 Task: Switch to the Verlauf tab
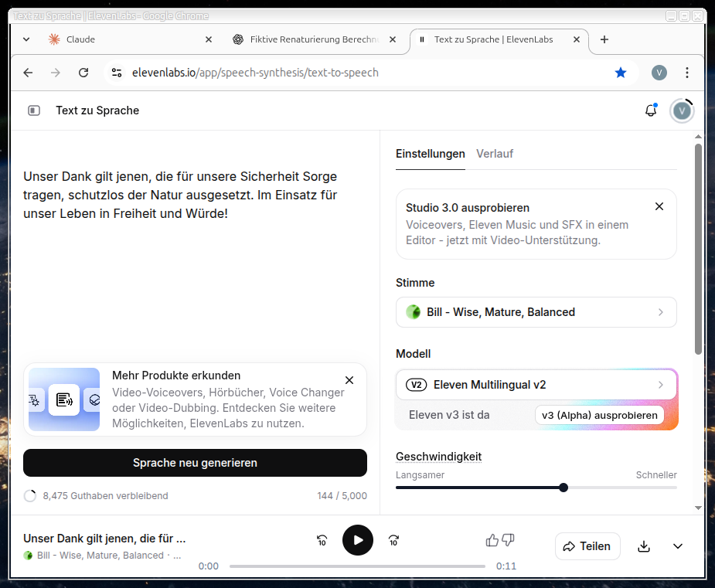pyautogui.click(x=495, y=154)
